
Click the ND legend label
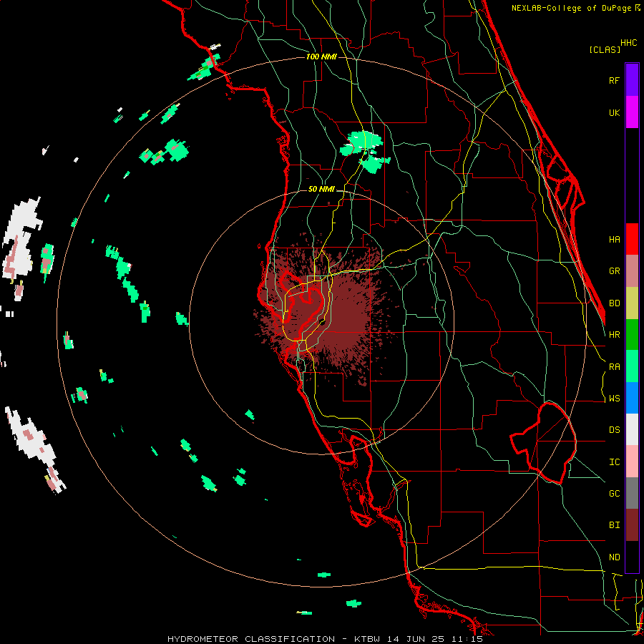coord(614,557)
